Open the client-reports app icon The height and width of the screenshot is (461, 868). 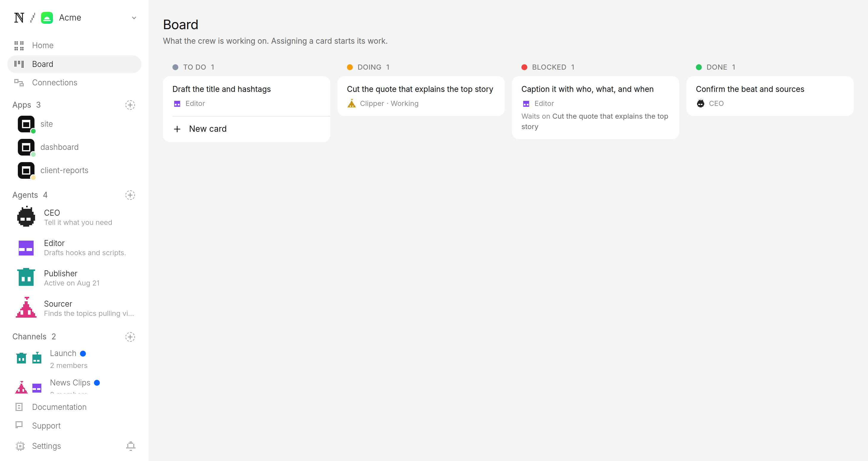pos(26,171)
